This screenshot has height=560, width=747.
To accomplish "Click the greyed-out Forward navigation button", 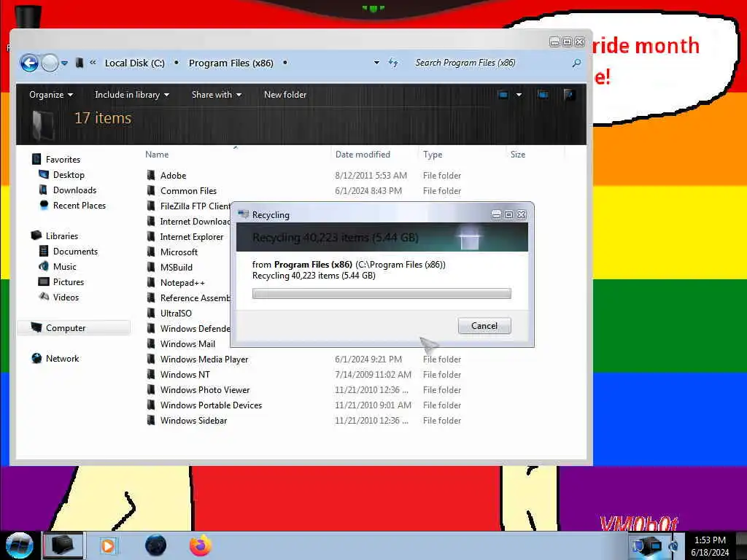I will click(50, 63).
